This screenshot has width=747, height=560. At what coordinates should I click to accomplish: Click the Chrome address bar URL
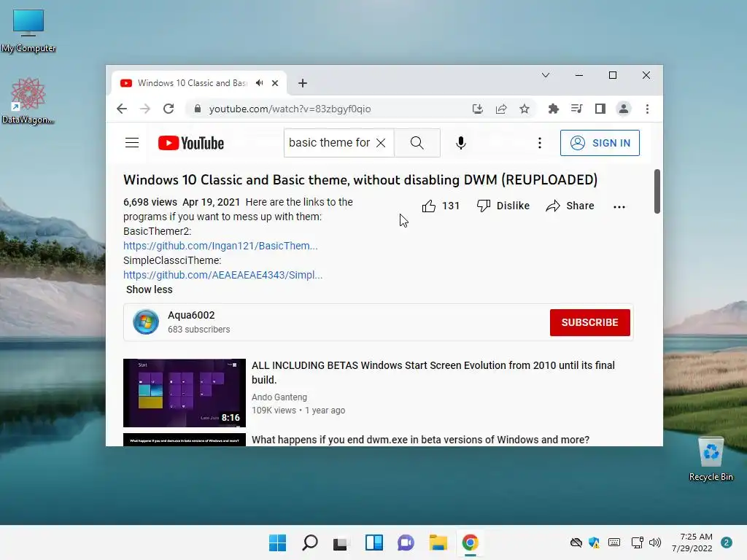point(290,109)
